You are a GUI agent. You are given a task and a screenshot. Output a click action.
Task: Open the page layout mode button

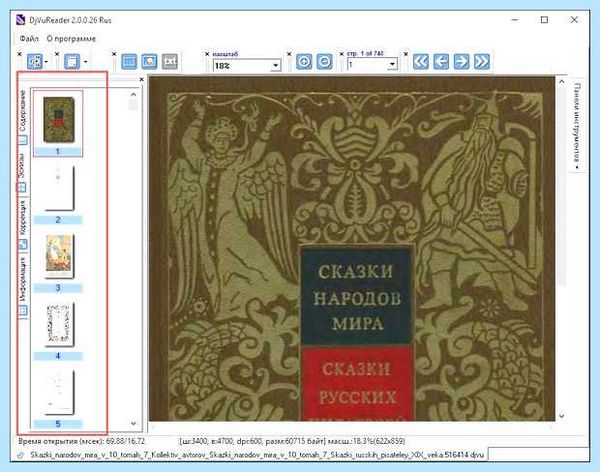(34, 62)
